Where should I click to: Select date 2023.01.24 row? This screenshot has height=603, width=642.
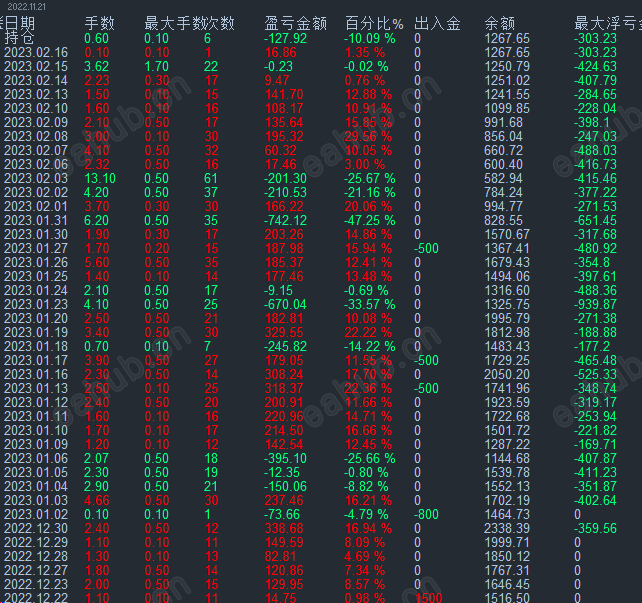point(36,290)
